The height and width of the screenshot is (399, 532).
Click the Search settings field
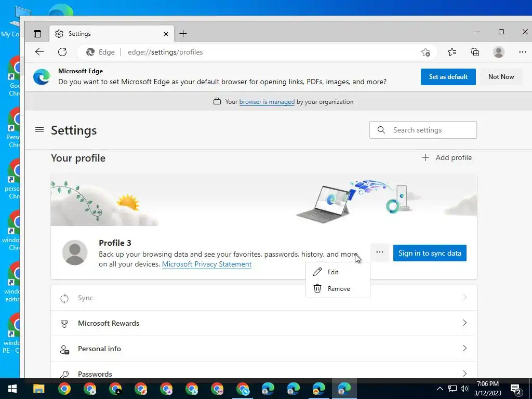coord(423,130)
